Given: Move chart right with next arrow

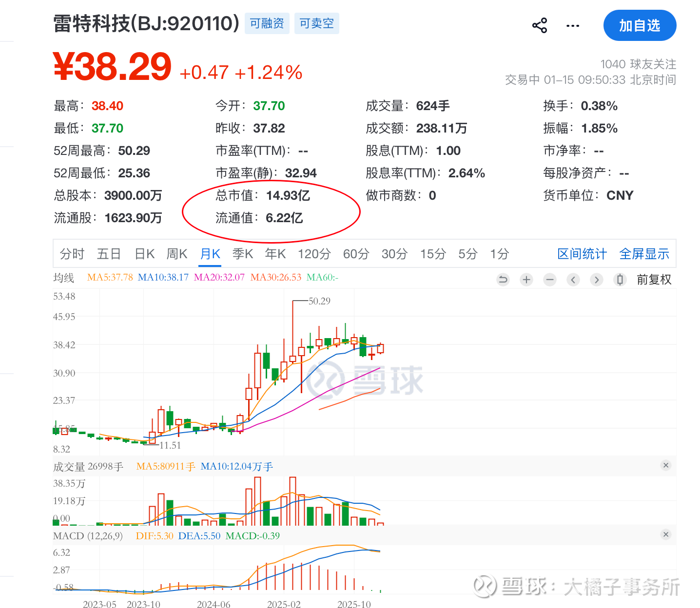Looking at the screenshot, I should click(x=597, y=280).
